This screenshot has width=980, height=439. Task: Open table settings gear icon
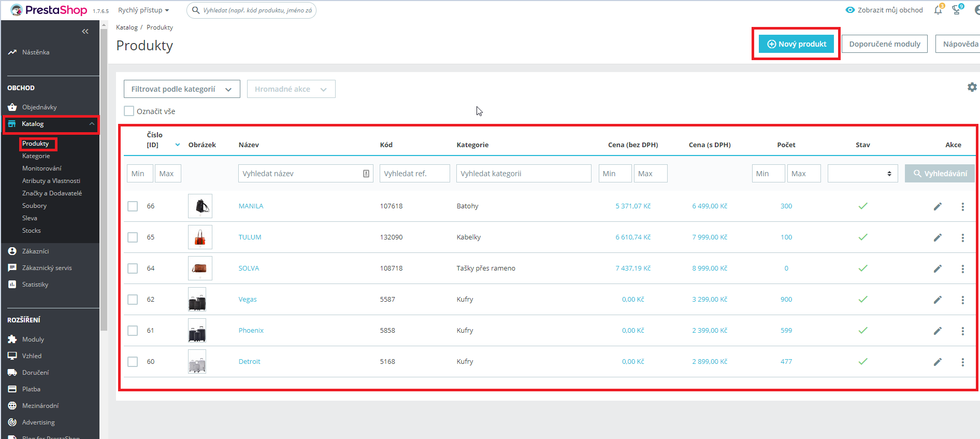tap(972, 87)
